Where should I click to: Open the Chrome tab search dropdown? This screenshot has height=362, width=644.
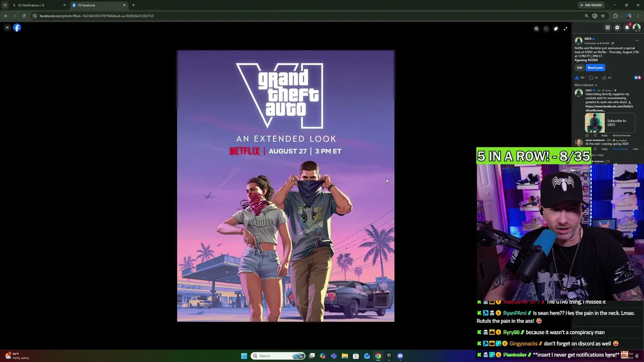pyautogui.click(x=6, y=5)
